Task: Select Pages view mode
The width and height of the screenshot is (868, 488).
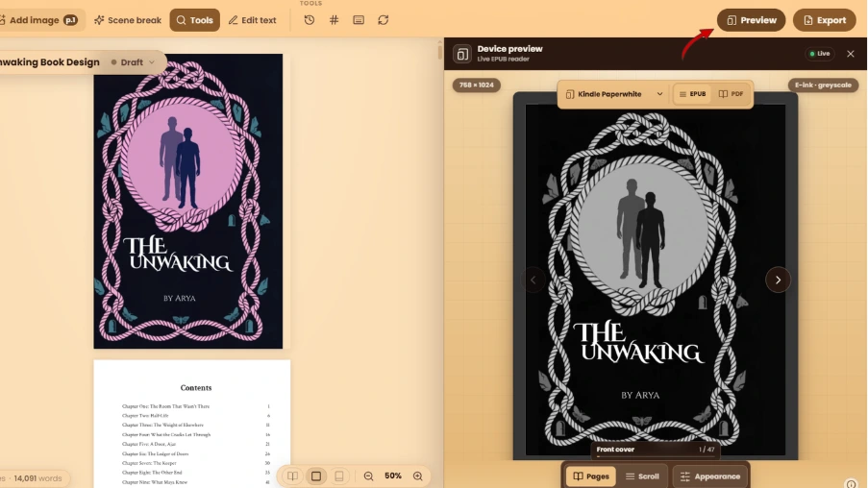Action: tap(590, 476)
